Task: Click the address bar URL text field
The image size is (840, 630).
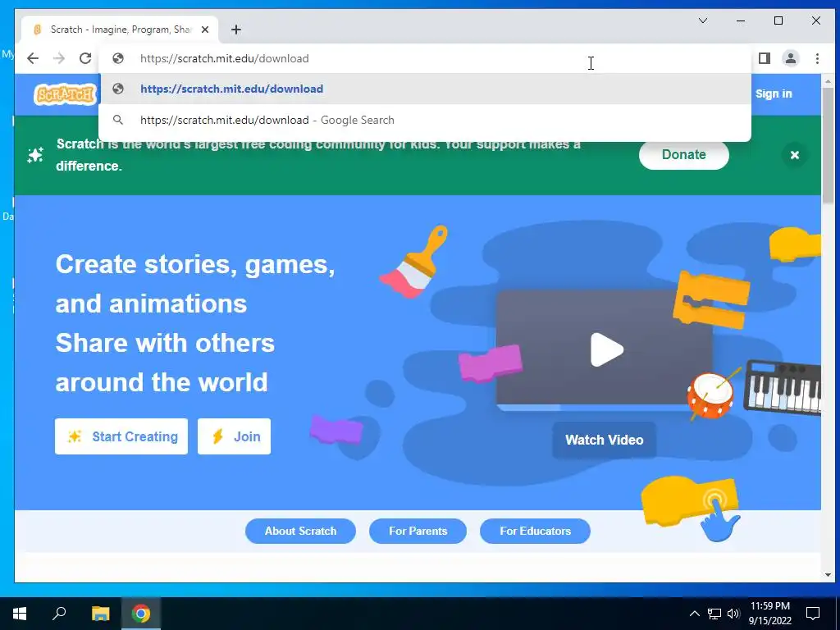Action: point(425,58)
